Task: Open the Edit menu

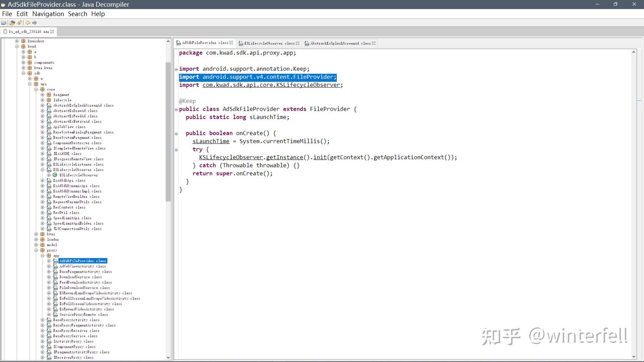Action: 22,14
